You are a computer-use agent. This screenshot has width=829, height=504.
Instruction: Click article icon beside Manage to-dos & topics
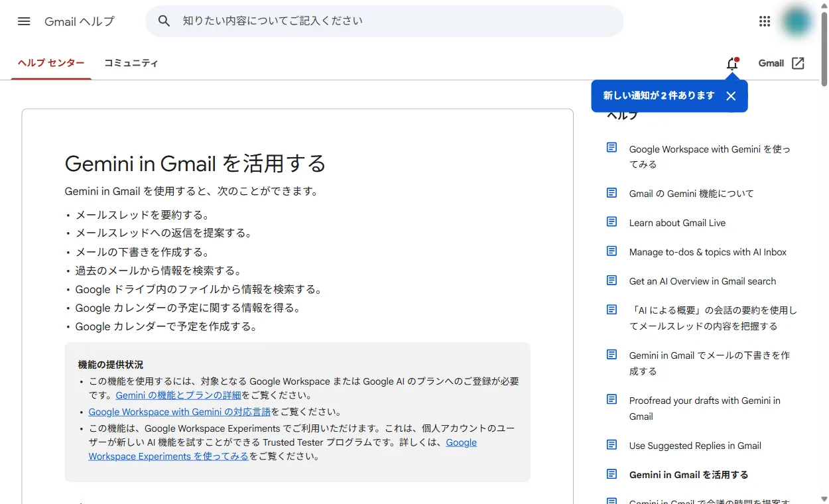[x=611, y=251]
